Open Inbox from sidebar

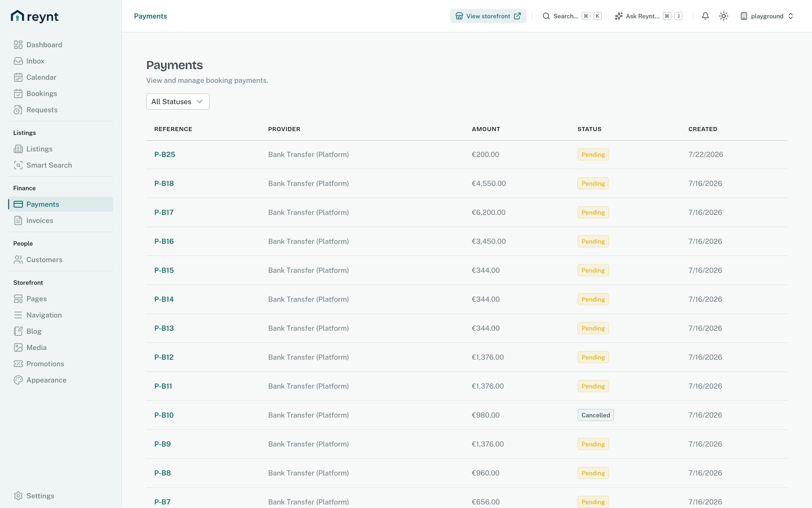tap(61, 61)
